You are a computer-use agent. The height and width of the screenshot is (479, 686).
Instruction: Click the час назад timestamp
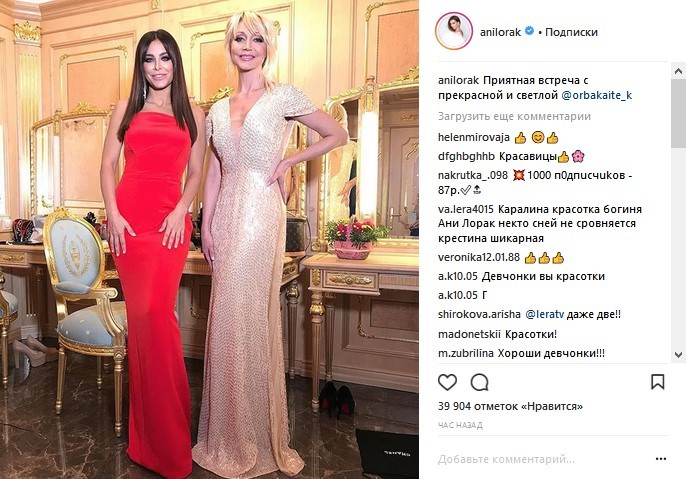(460, 425)
